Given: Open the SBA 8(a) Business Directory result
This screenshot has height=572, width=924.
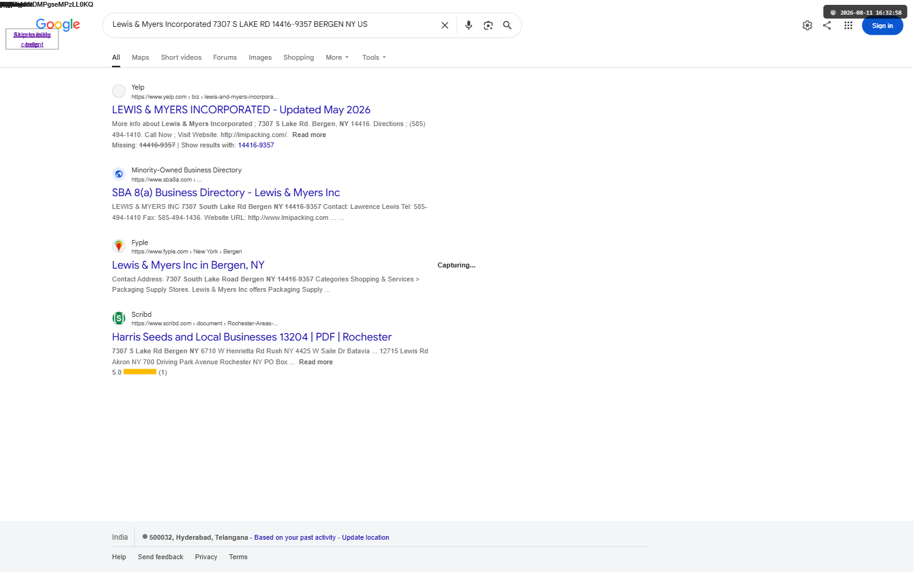Looking at the screenshot, I should coord(226,192).
